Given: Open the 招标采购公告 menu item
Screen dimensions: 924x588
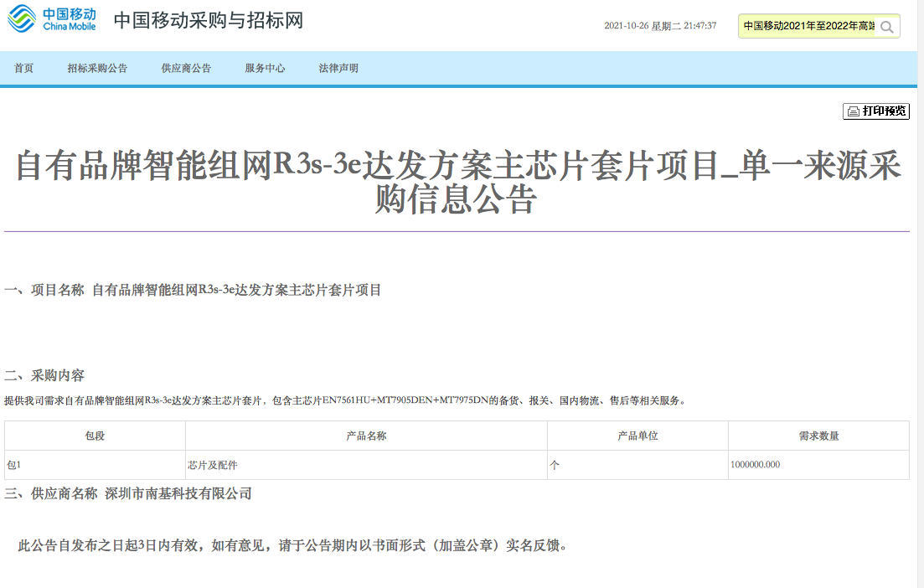Looking at the screenshot, I should coord(97,69).
